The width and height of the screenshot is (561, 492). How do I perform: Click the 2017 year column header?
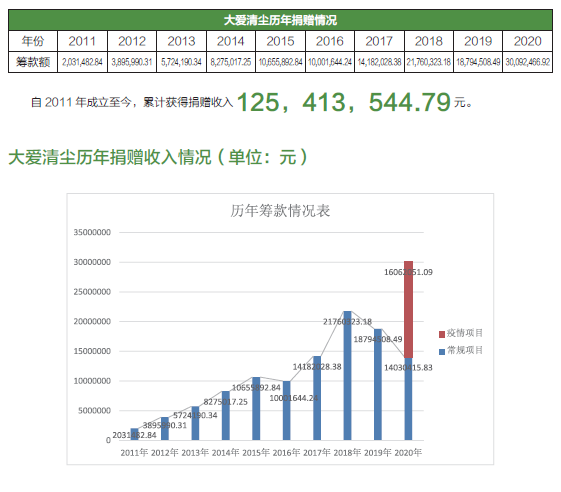(x=379, y=41)
